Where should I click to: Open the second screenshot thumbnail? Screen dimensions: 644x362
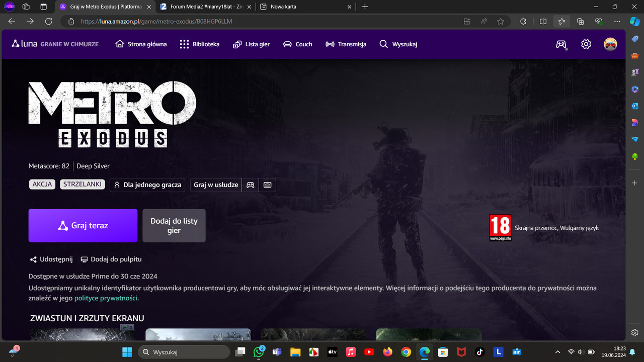[x=198, y=335]
